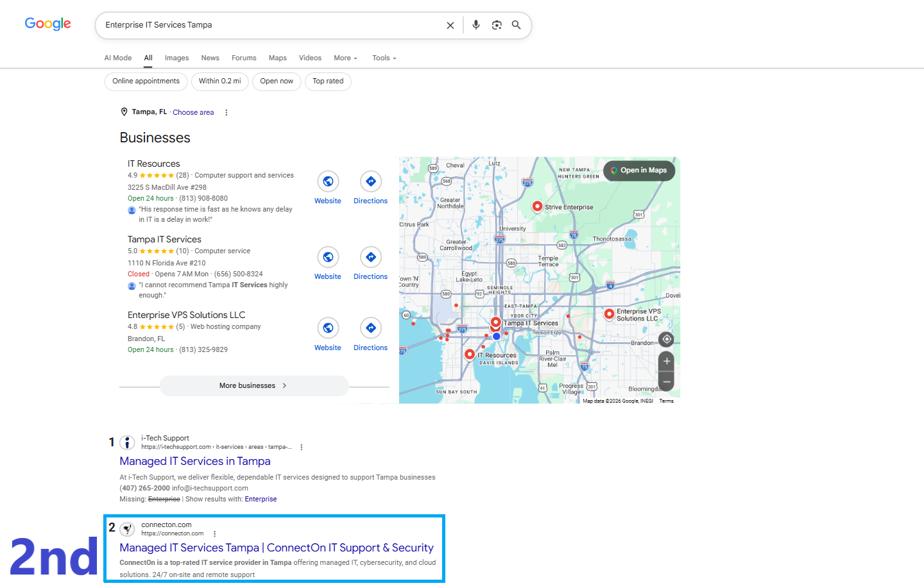Viewport: 924px width, 588px height.
Task: Click Tampa IT Services address 1110 N Florida Ave
Action: point(167,263)
